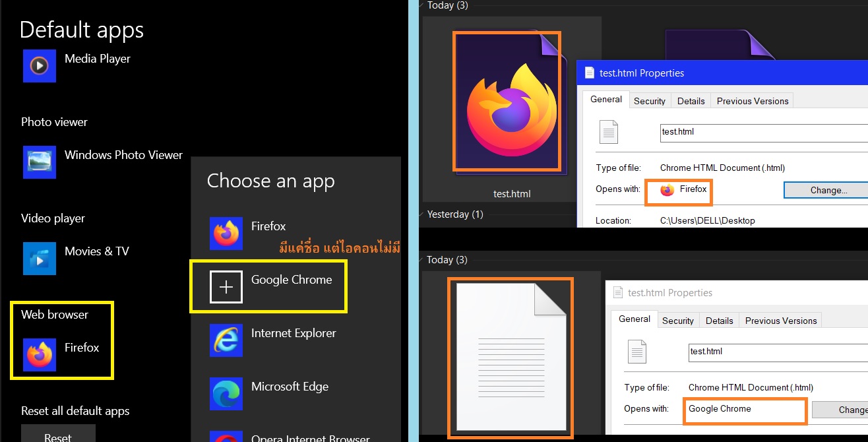The image size is (868, 442).
Task: Click the Media Player app icon
Action: click(x=40, y=66)
